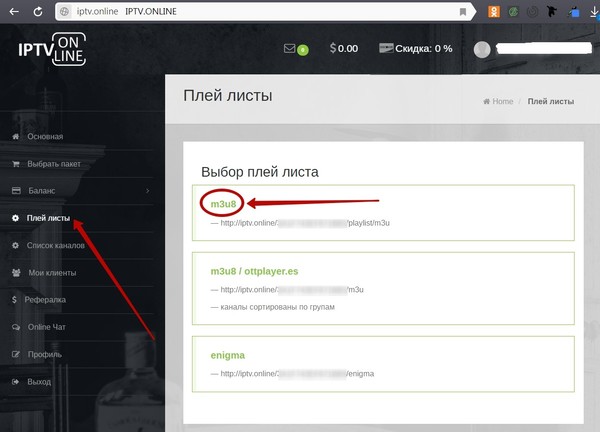Open the enigma playlist link
Screen dimensions: 600x432
tap(228, 355)
